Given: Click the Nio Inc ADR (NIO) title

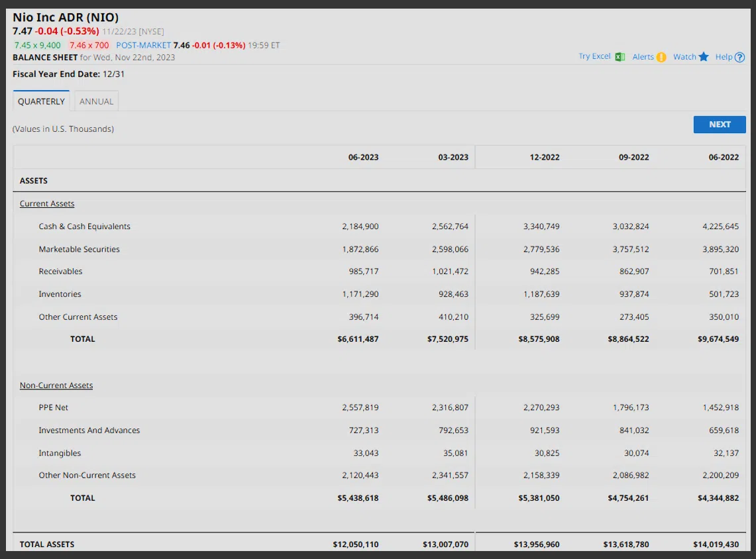Looking at the screenshot, I should [x=66, y=17].
